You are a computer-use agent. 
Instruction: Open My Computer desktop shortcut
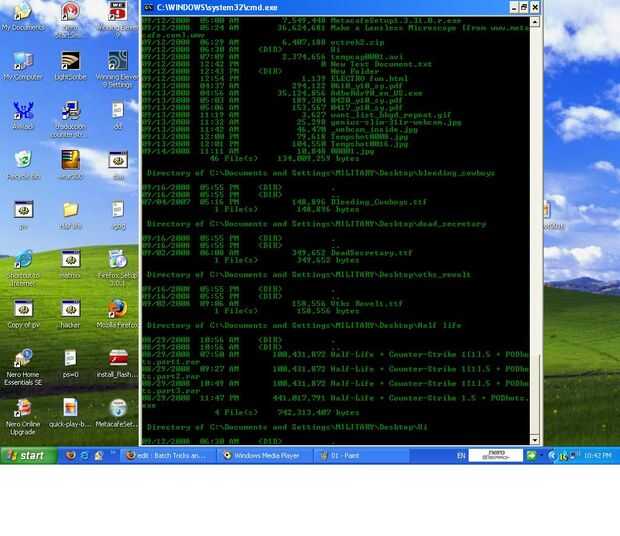point(23,66)
